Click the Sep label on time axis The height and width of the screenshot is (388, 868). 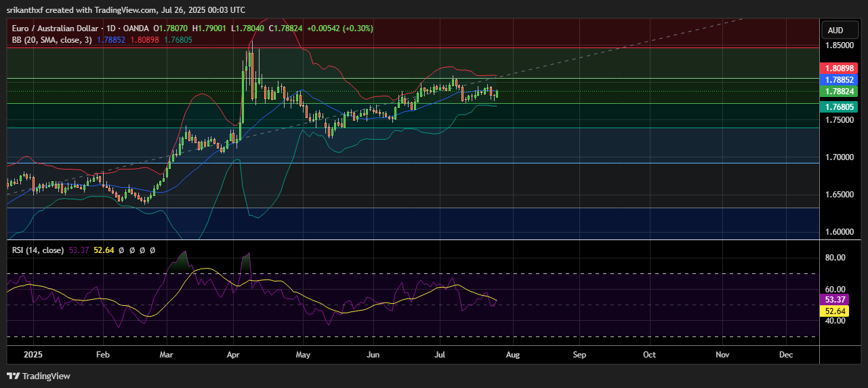[x=579, y=355]
